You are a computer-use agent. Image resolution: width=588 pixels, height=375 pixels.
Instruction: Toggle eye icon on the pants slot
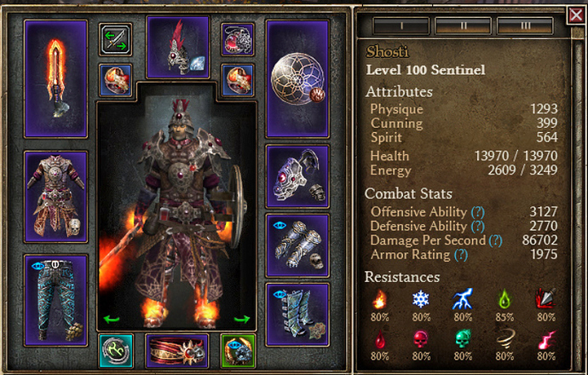38,266
